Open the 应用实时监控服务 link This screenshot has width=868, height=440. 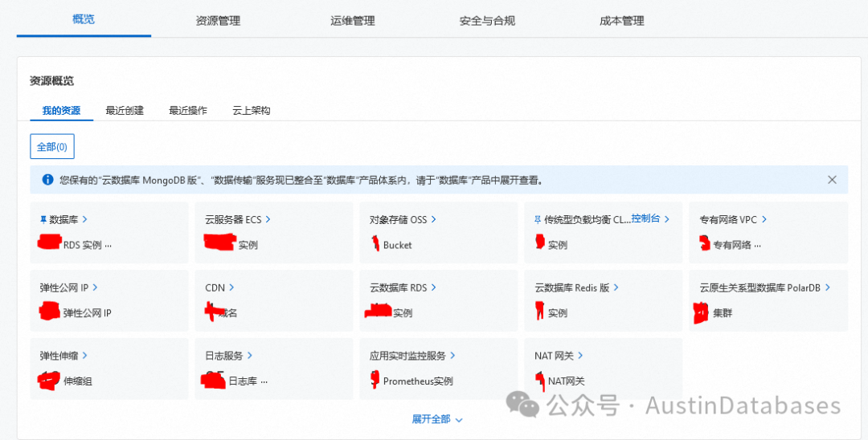tap(407, 356)
